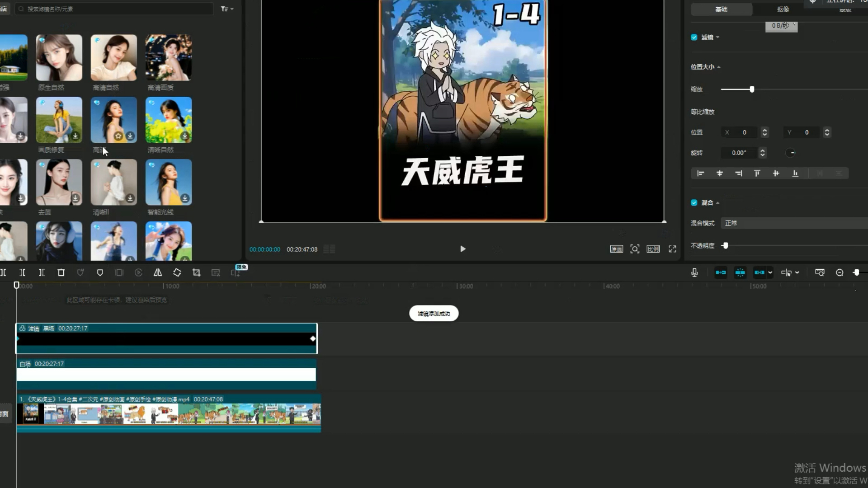
Task: Zoom out the timeline with minus icon
Action: click(840, 272)
